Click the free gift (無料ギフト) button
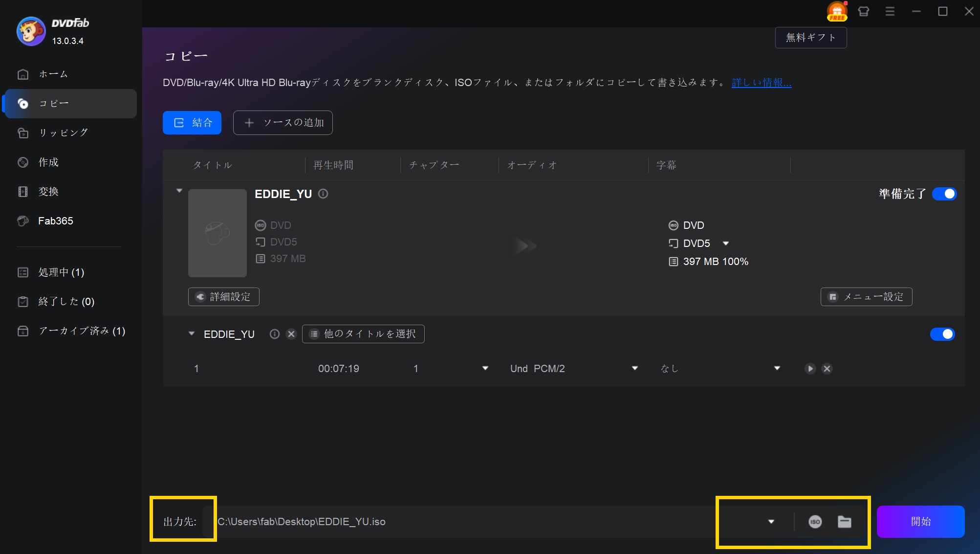Image resolution: width=980 pixels, height=554 pixels. click(x=811, y=38)
